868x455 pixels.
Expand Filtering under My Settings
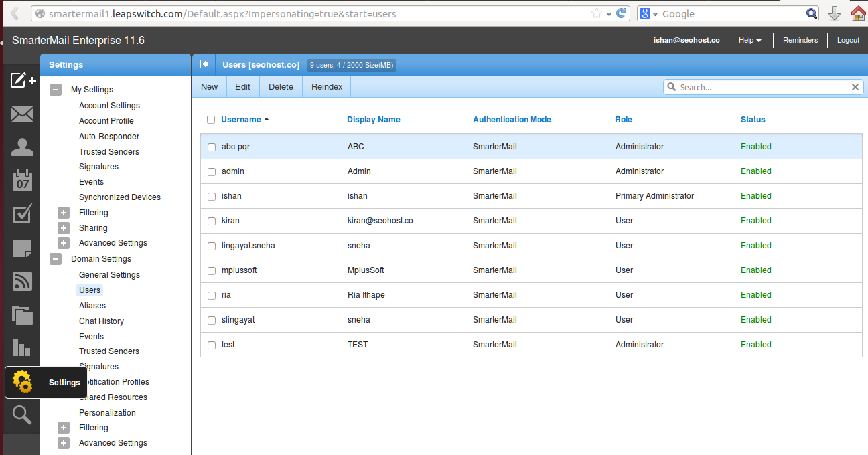tap(64, 213)
